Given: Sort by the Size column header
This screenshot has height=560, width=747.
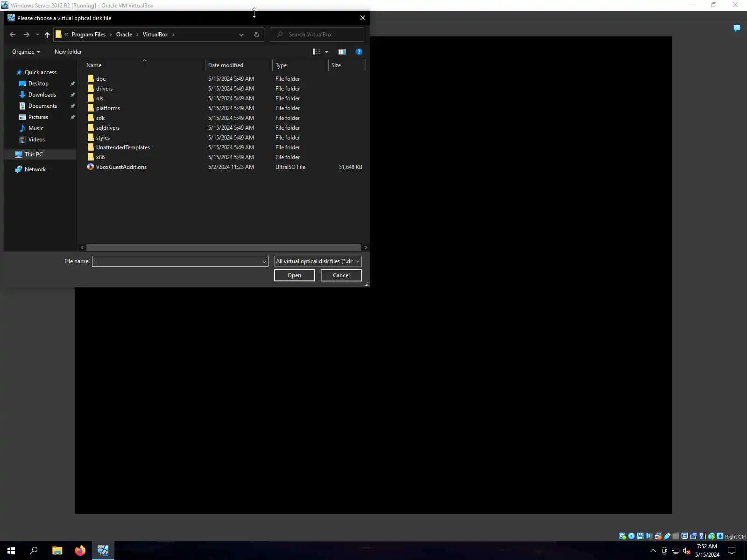Looking at the screenshot, I should pyautogui.click(x=347, y=65).
